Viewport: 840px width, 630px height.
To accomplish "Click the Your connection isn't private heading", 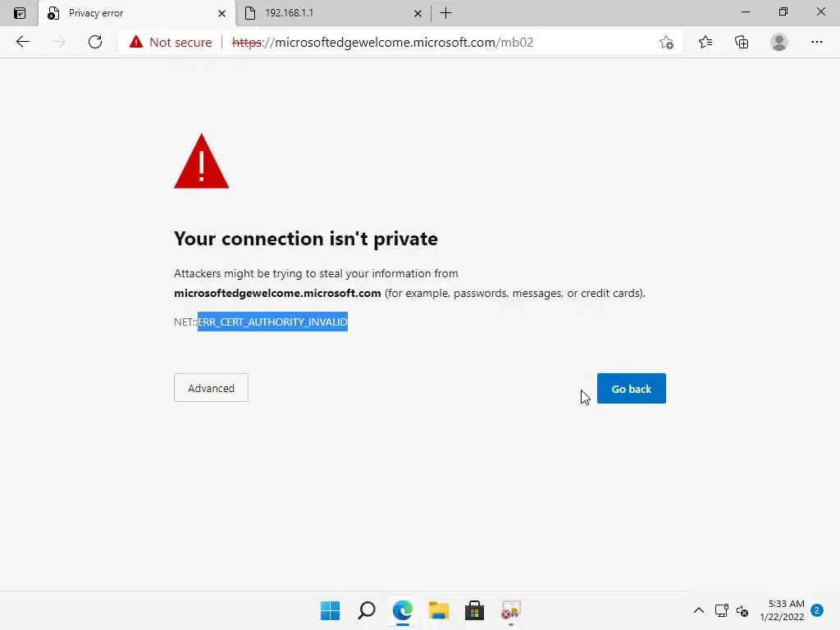I will tap(306, 239).
